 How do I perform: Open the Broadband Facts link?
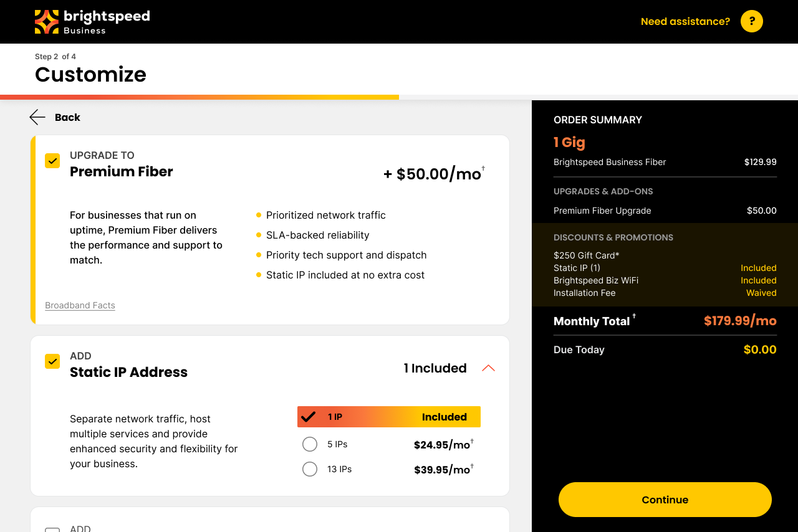[x=80, y=305]
